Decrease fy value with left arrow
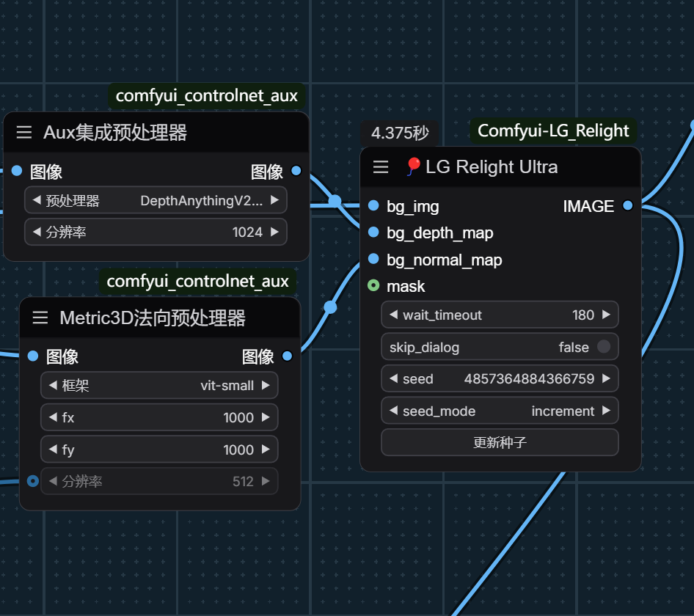This screenshot has width=694, height=616. click(x=53, y=449)
